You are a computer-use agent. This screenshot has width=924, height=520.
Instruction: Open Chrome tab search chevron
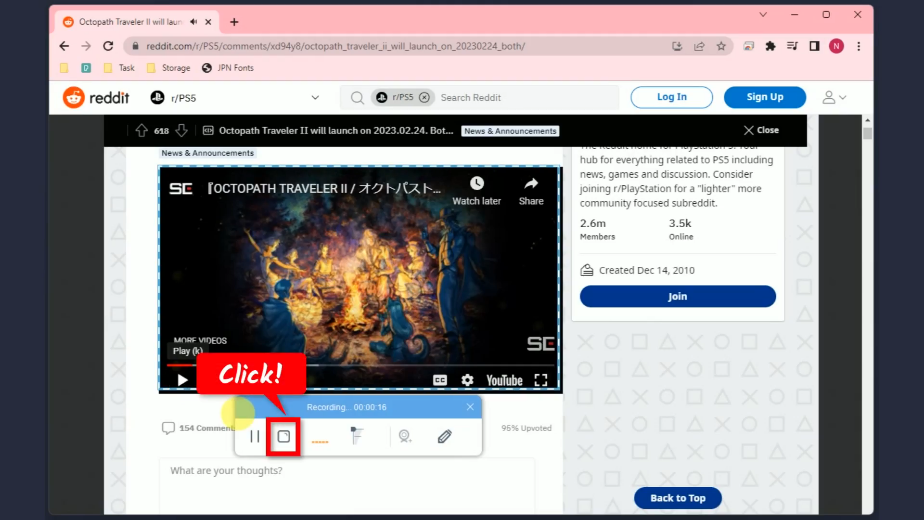pyautogui.click(x=763, y=15)
